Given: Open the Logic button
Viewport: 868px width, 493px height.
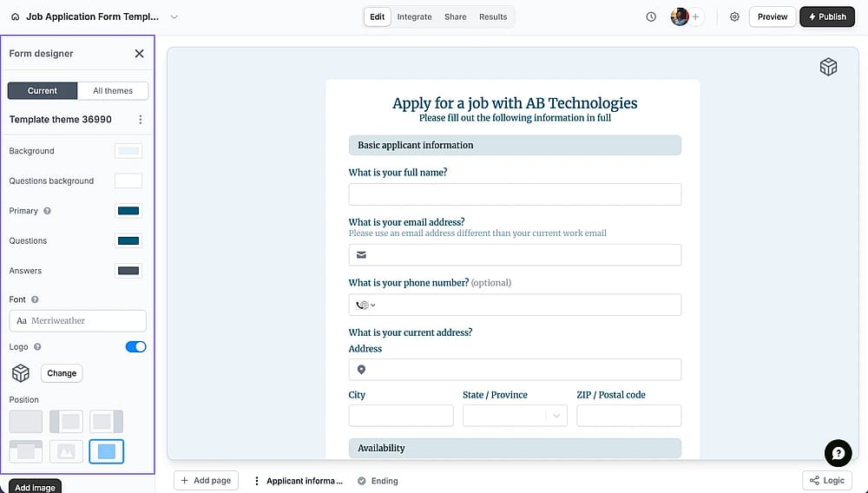Looking at the screenshot, I should coord(827,480).
